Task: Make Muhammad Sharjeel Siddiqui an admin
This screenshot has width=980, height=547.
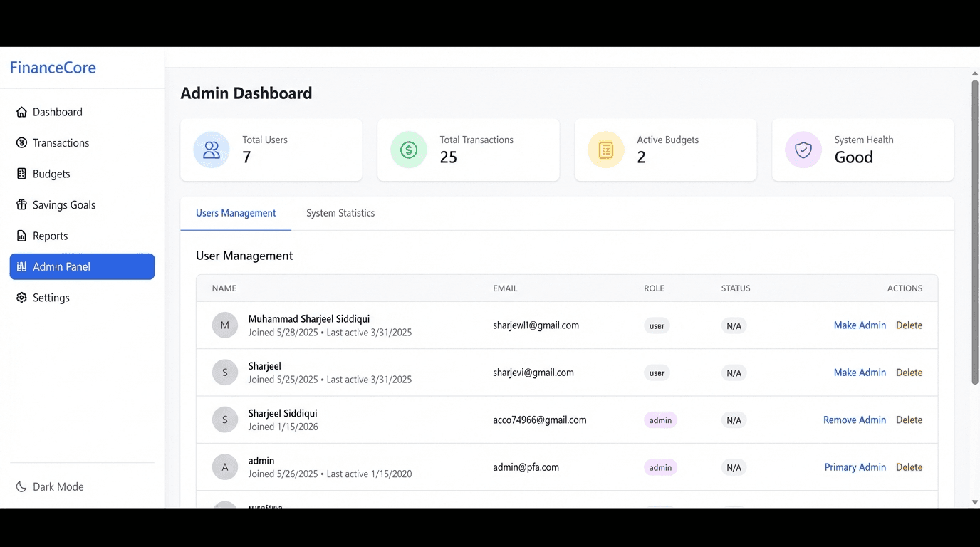Action: coord(860,325)
